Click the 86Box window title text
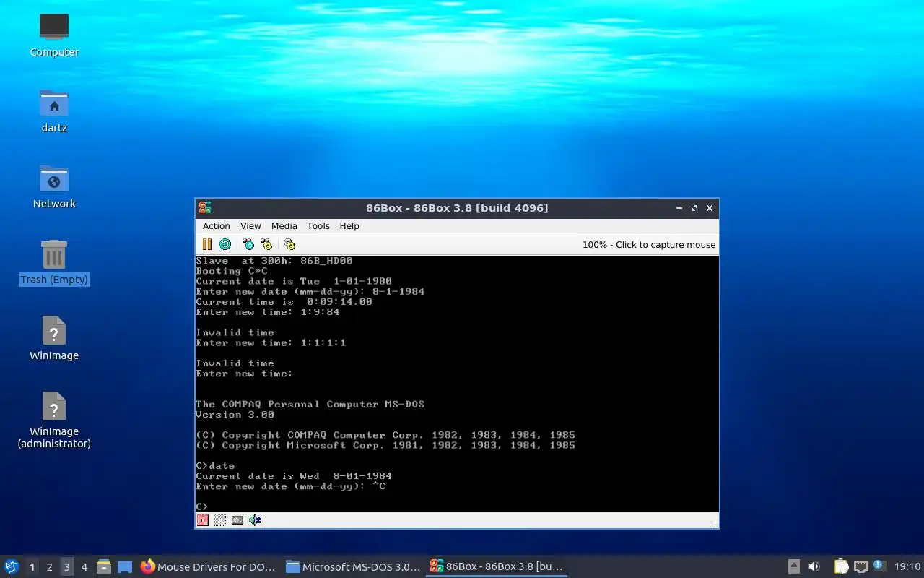Screen dimensions: 924x578 point(457,208)
